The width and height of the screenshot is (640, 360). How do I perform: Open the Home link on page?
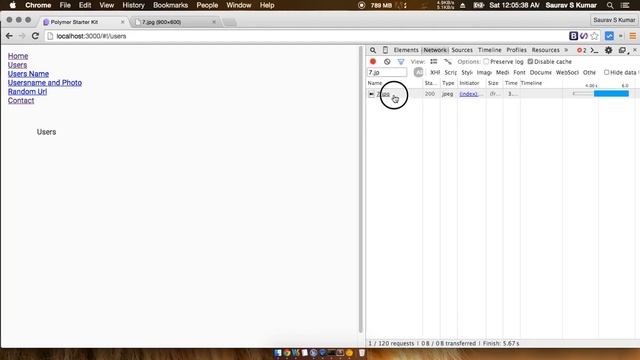coord(18,56)
